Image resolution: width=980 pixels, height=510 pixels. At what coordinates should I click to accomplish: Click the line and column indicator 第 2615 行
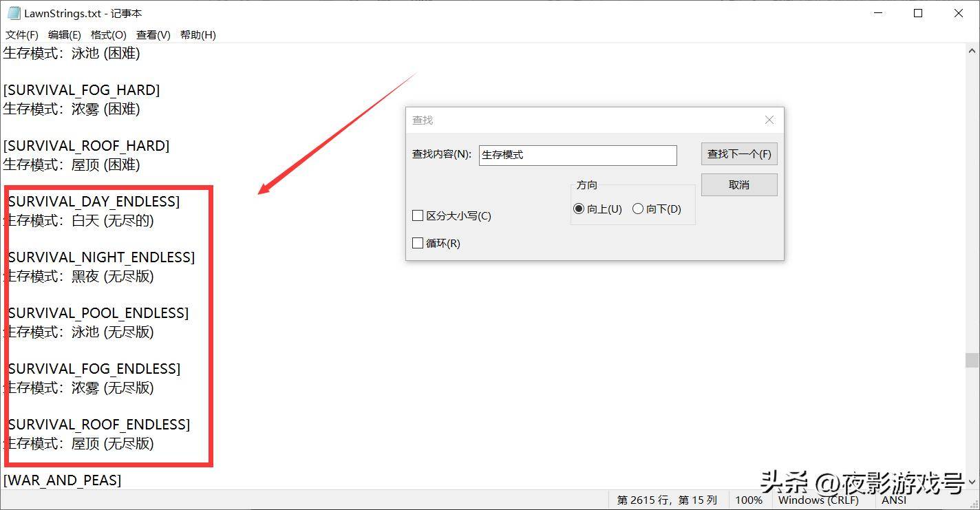point(669,500)
